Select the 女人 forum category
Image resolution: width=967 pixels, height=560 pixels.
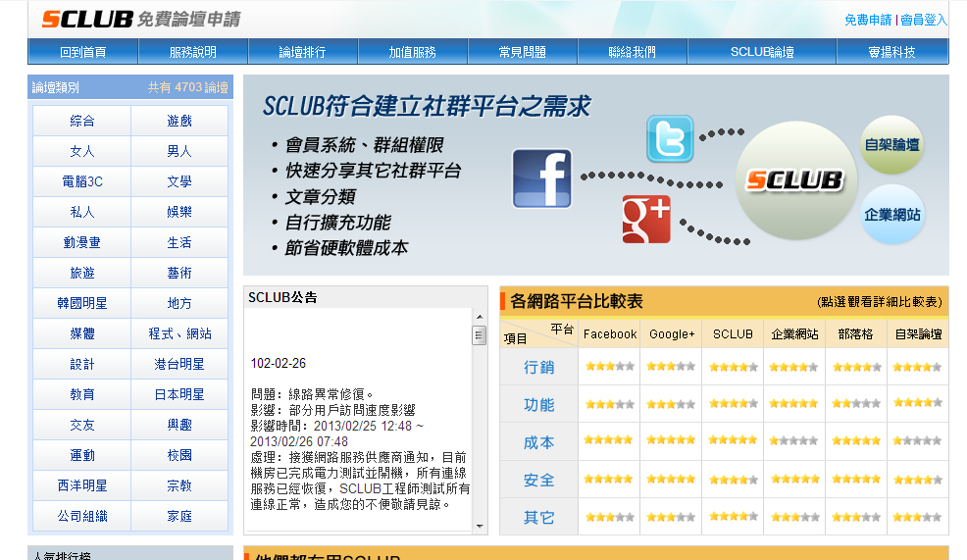point(82,151)
